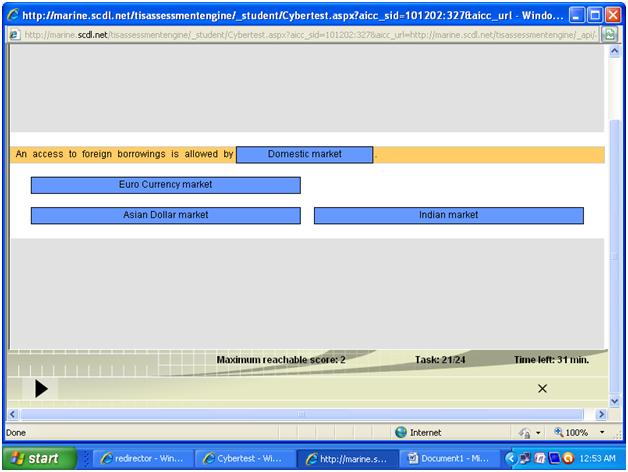628x472 pixels.
Task: Minimize the browser window
Action: (x=577, y=15)
